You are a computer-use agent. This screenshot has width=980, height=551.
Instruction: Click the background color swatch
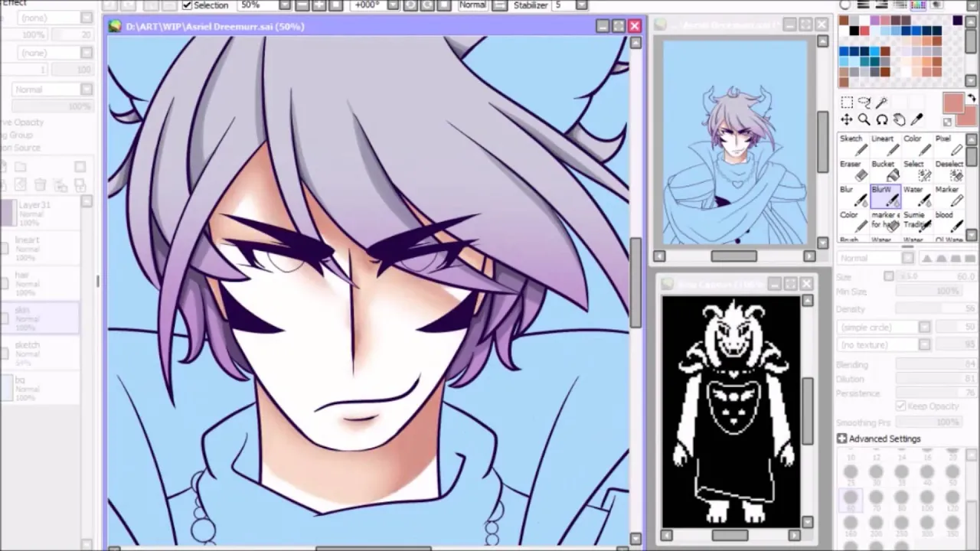pyautogui.click(x=969, y=116)
